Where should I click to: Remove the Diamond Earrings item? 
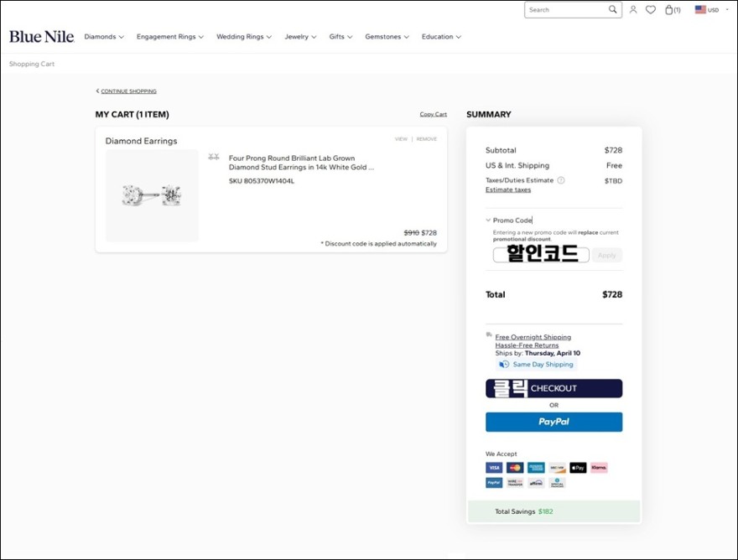[426, 139]
